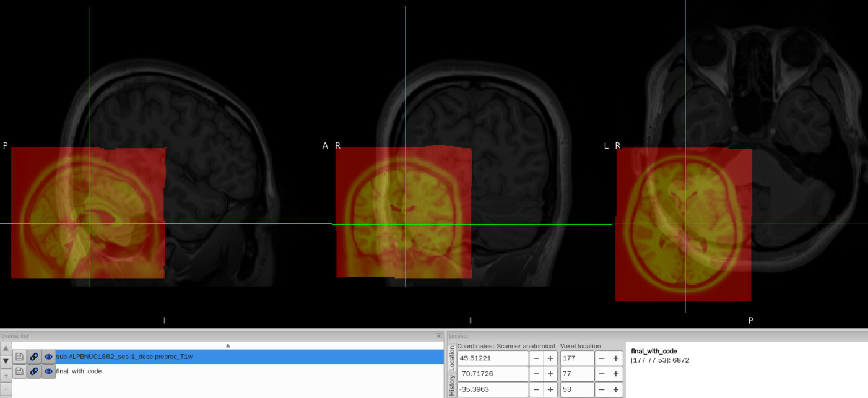The image size is (868, 398).
Task: Select final_with_code overlay in the list
Action: [x=79, y=371]
